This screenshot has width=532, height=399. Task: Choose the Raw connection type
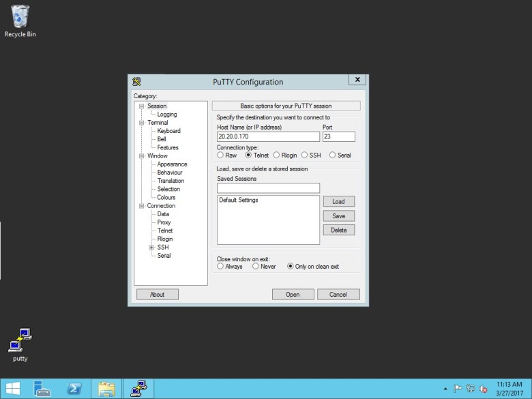(220, 156)
